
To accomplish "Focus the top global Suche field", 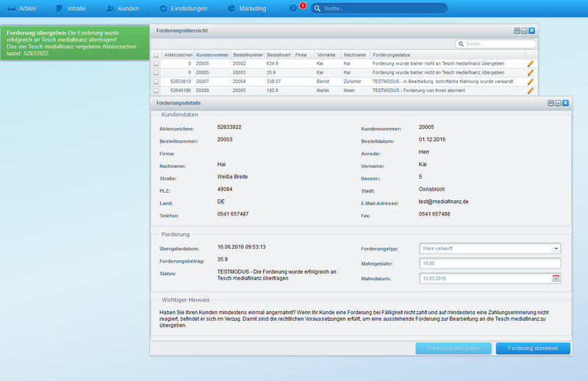I will 379,8.
